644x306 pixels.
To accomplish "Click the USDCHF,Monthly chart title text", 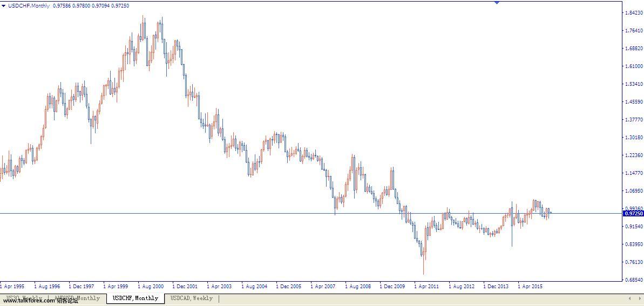I will coord(29,6).
